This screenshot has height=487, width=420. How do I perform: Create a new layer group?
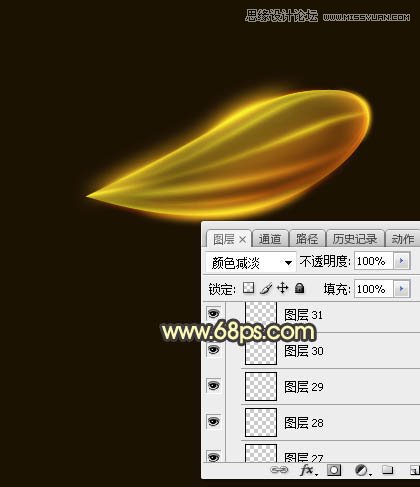(x=387, y=470)
